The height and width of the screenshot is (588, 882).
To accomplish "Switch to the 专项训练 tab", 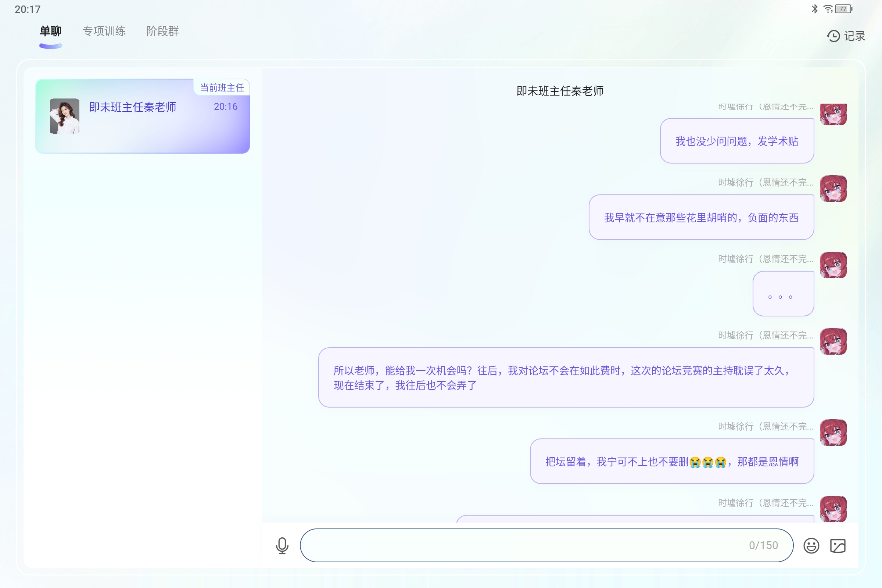I will [x=104, y=32].
